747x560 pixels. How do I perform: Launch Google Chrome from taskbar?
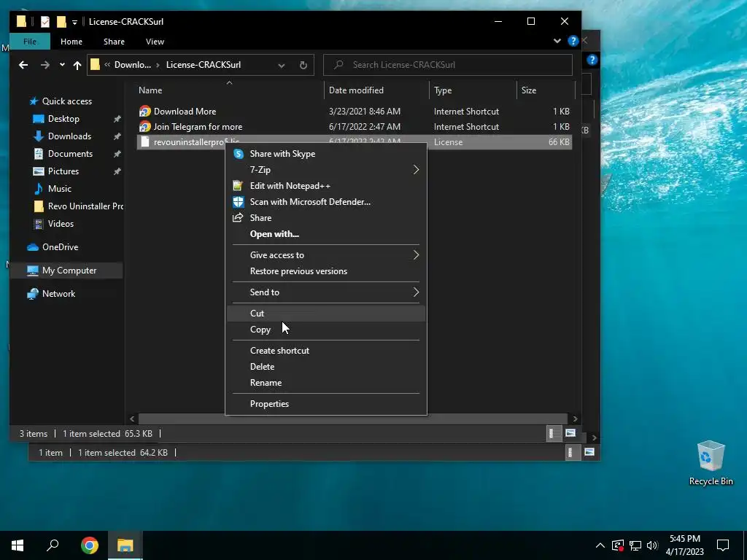tap(90, 545)
